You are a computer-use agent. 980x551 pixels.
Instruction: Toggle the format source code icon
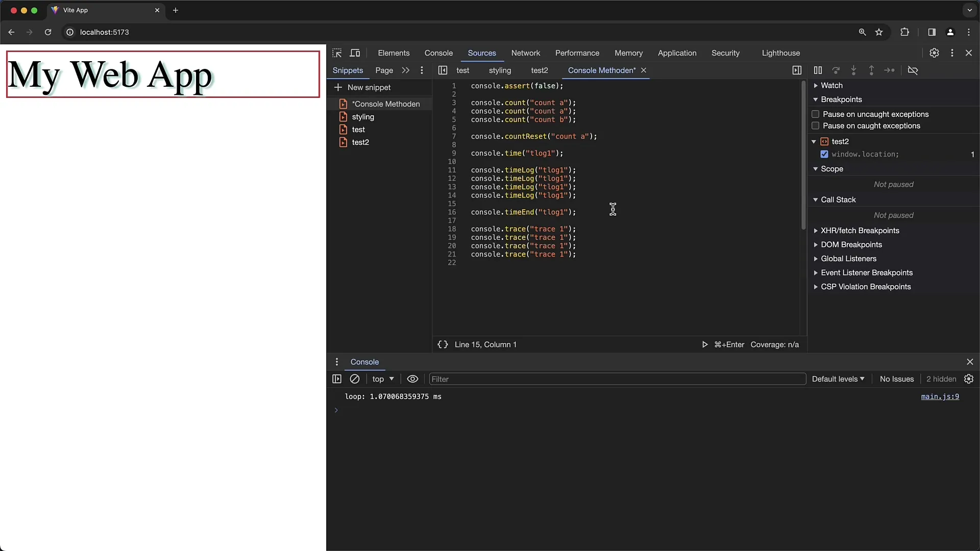[442, 344]
